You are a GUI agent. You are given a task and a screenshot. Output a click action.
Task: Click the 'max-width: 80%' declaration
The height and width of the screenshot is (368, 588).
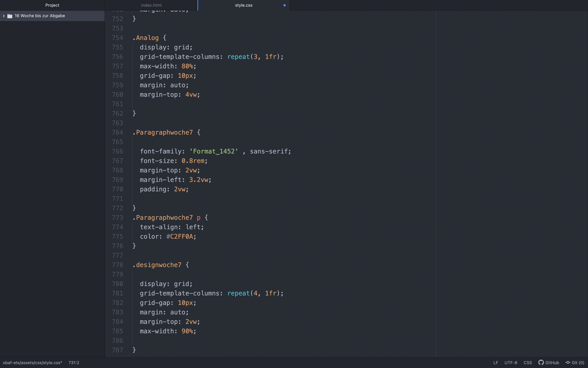(168, 66)
